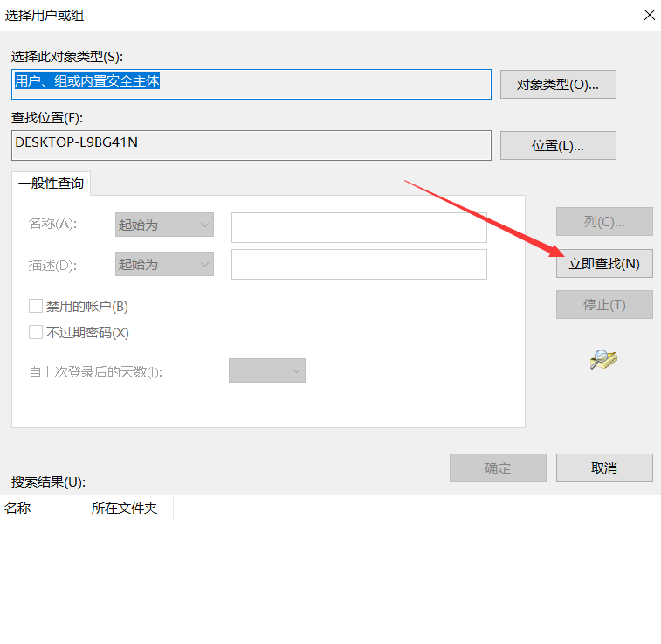Click the 停止(T) stop button
This screenshot has width=661, height=644.
pos(604,304)
